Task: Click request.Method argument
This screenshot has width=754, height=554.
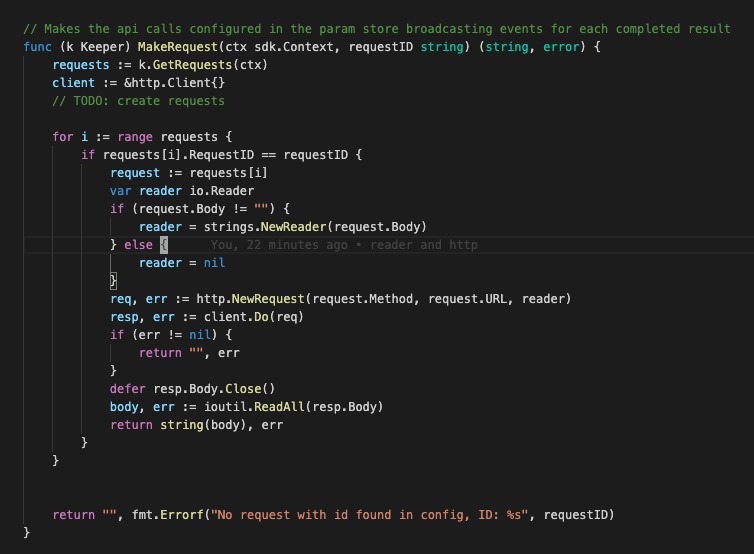Action: click(x=362, y=299)
